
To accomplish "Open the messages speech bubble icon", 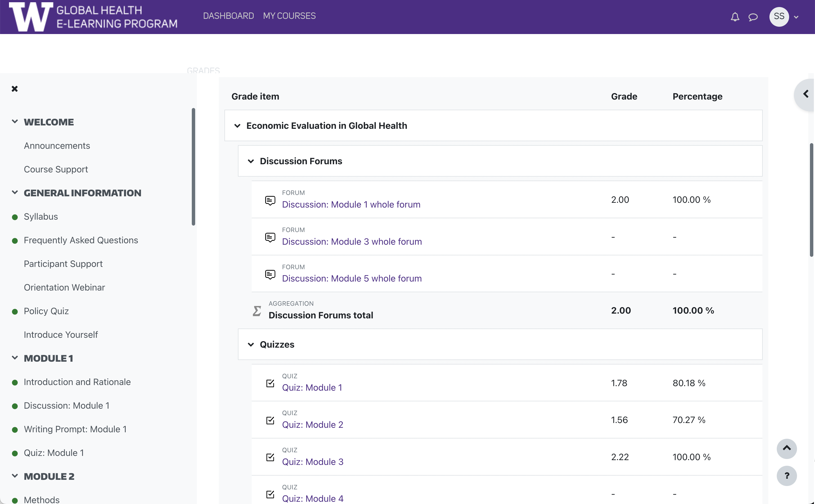I will coord(753,17).
